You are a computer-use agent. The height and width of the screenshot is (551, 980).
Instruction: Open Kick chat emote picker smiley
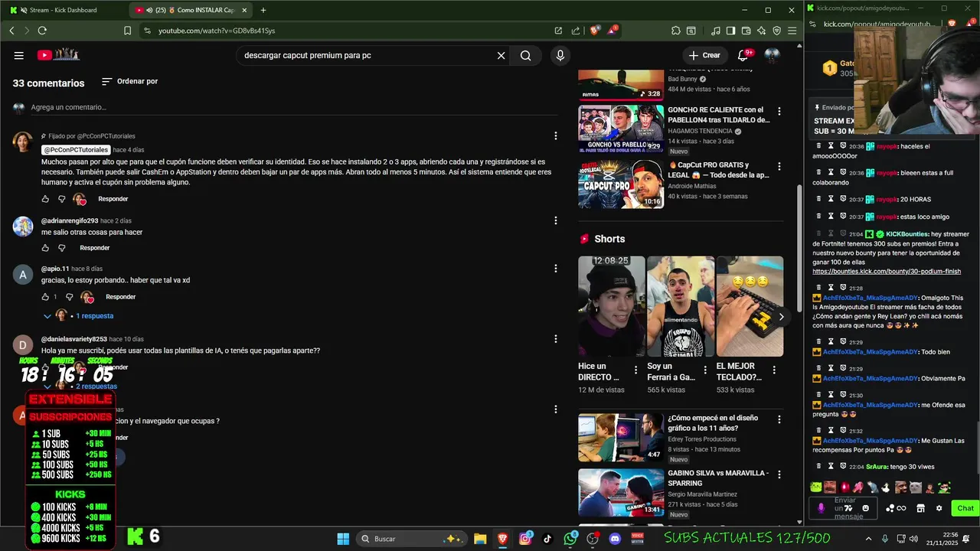[x=866, y=508]
